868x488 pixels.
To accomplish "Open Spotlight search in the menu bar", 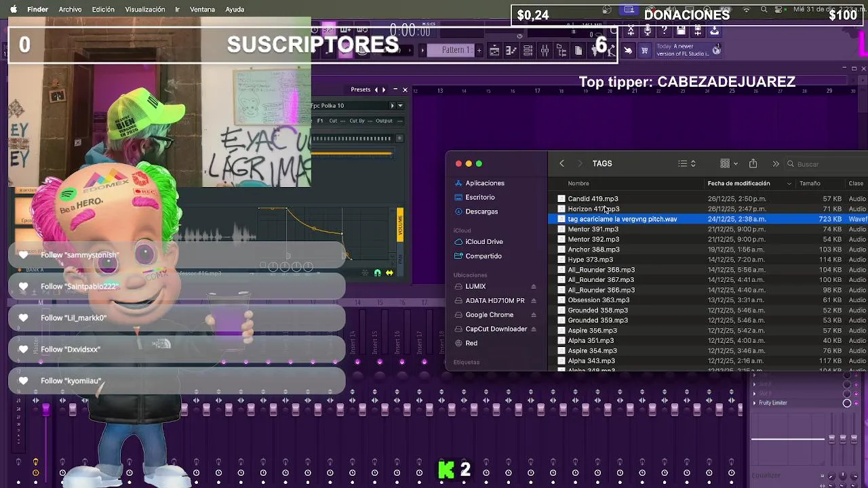I will click(x=764, y=9).
